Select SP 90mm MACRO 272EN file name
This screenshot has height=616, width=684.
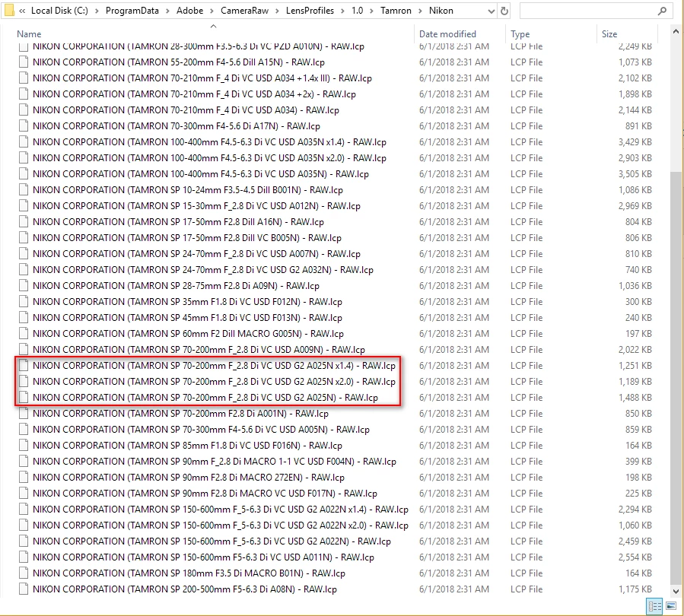pyautogui.click(x=189, y=478)
